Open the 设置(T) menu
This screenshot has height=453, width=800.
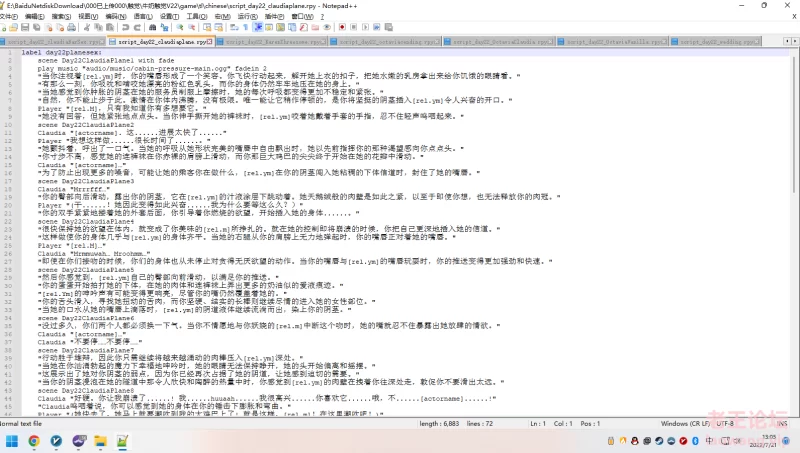pyautogui.click(x=164, y=17)
